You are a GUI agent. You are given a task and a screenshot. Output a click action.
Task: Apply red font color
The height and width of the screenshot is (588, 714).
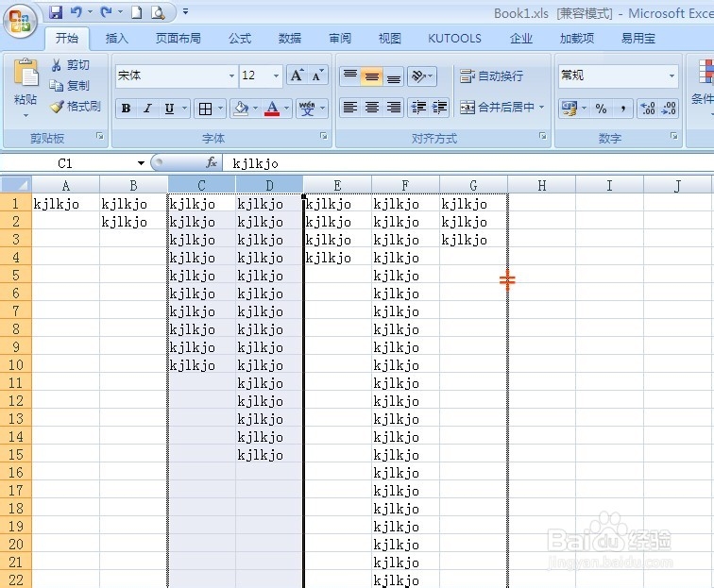point(272,109)
